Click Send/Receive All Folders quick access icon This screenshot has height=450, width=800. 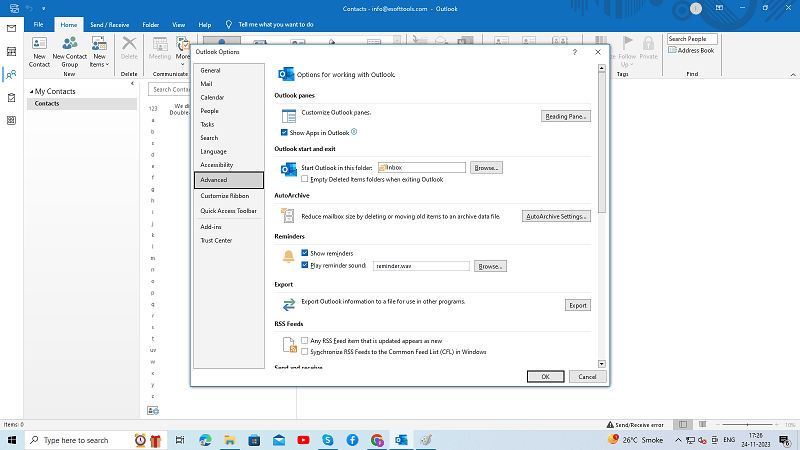coord(14,8)
